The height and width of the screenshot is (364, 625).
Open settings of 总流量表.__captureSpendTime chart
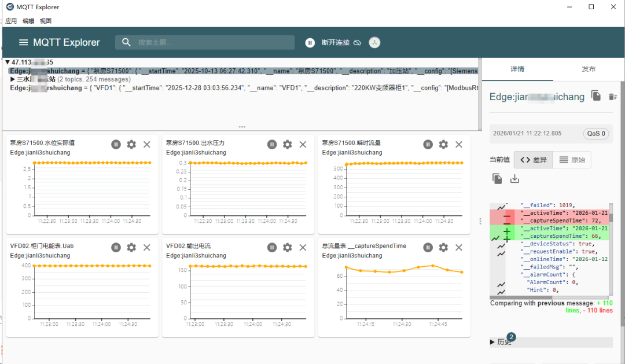443,248
